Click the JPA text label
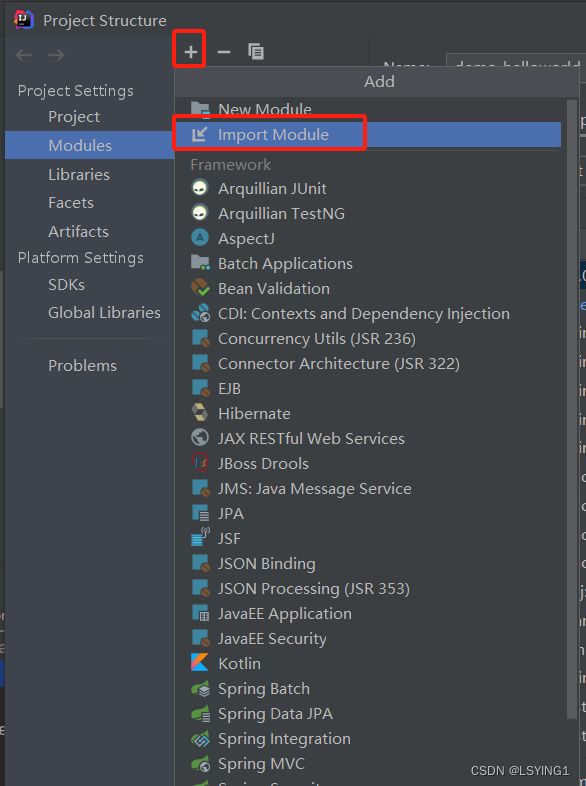The image size is (586, 786). (231, 514)
